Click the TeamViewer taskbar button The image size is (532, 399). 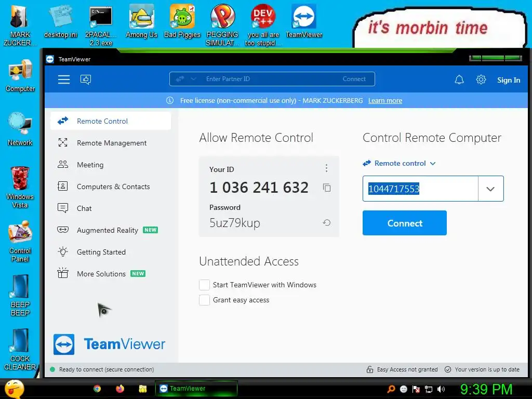[x=196, y=389]
